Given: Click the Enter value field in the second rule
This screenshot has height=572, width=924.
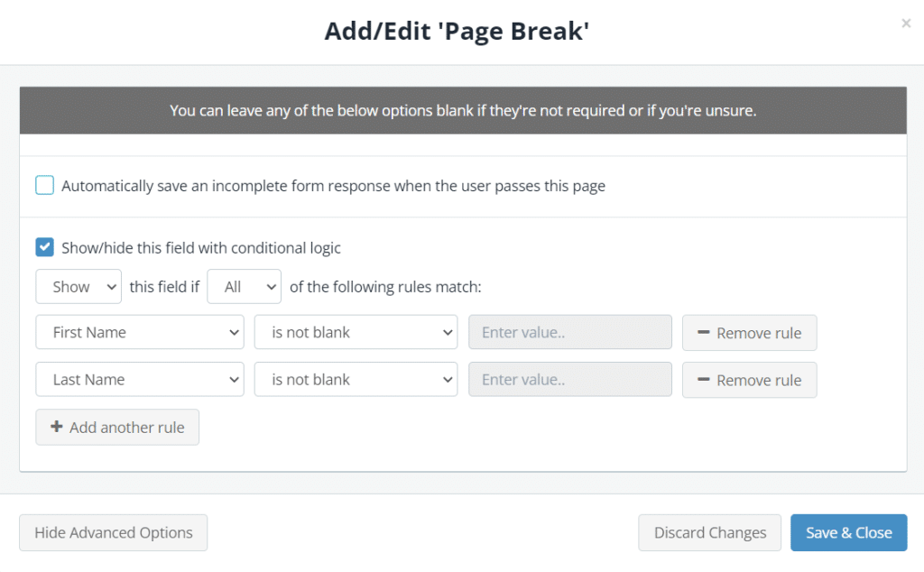Looking at the screenshot, I should click(x=569, y=379).
